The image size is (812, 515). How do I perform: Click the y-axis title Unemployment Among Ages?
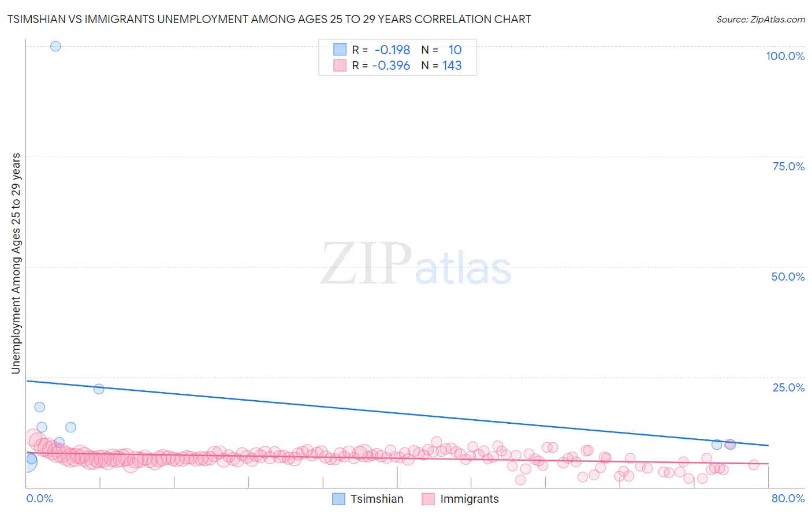[x=16, y=263]
